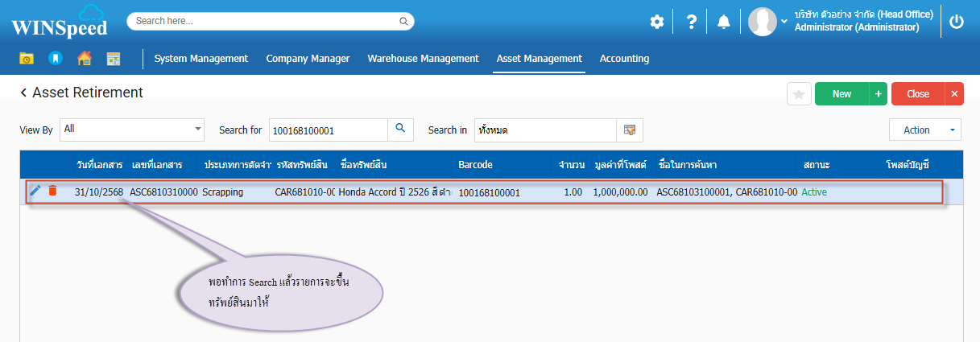
Task: Open the recent documents folder icon
Action: point(27,58)
